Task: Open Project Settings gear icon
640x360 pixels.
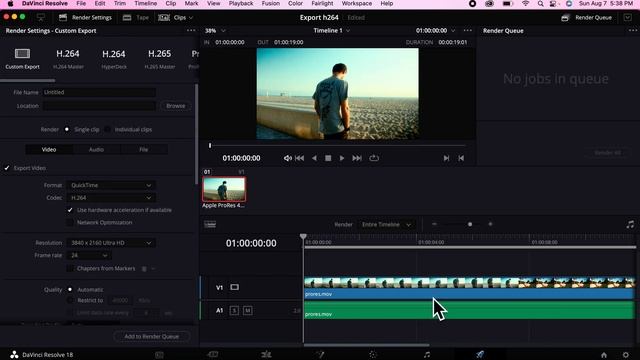Action: click(x=625, y=355)
